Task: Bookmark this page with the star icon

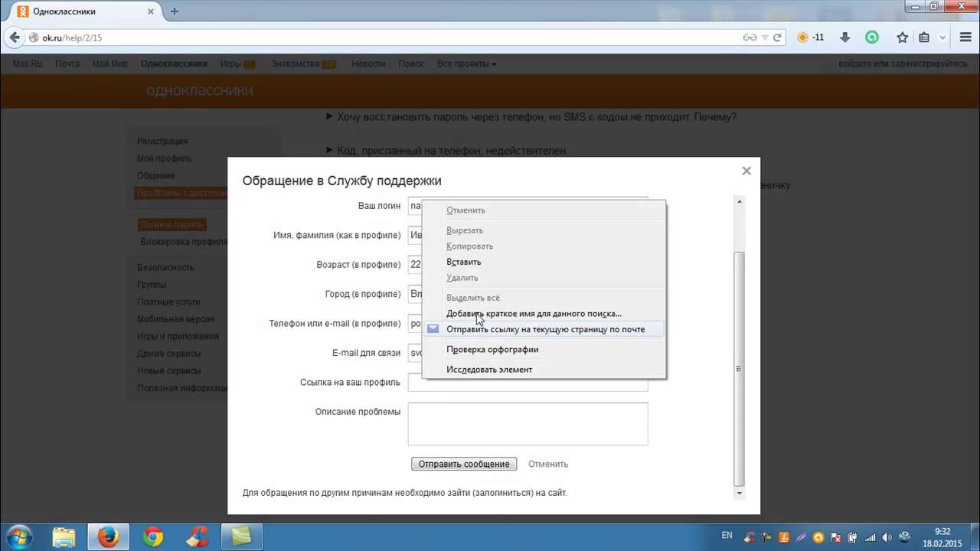Action: tap(903, 37)
